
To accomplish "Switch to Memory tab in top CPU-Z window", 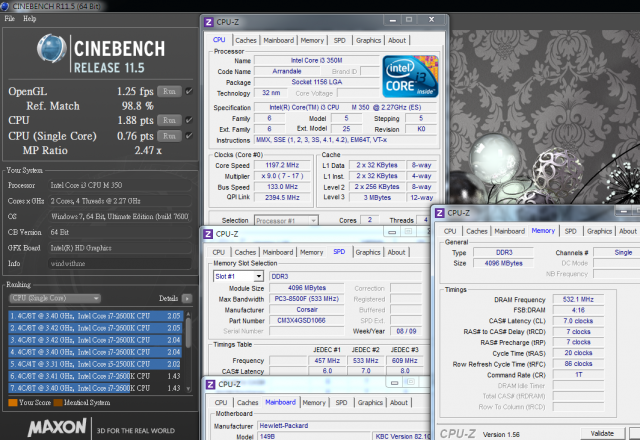I will [x=312, y=40].
